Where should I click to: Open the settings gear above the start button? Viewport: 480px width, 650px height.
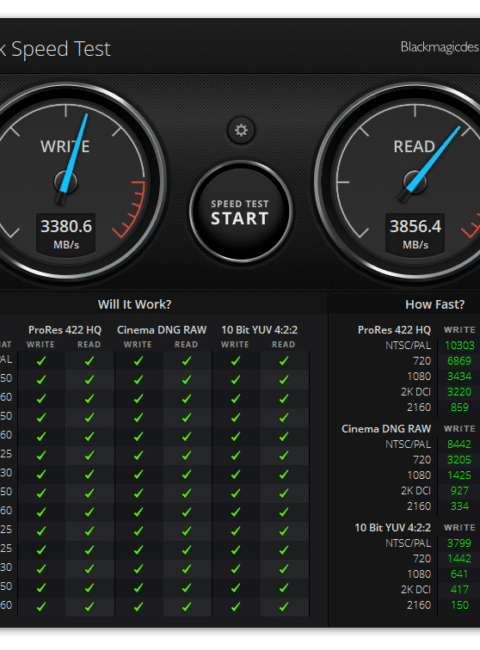[241, 130]
